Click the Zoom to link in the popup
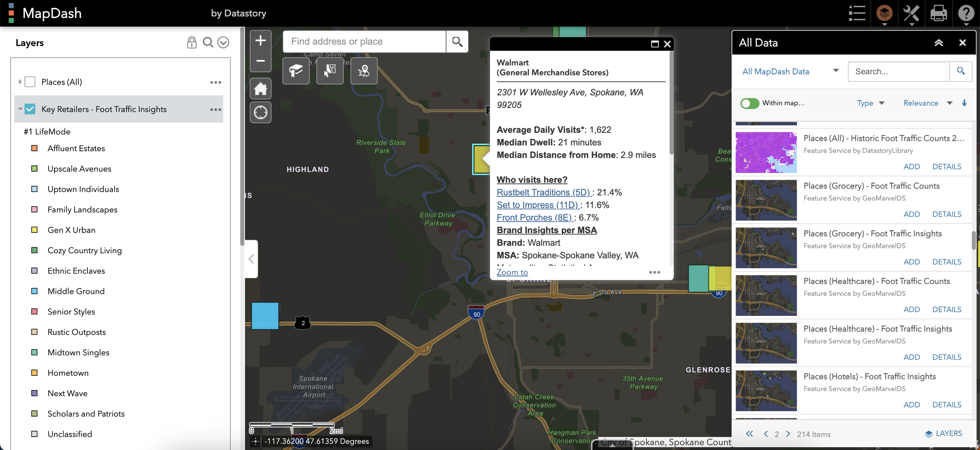 (512, 272)
